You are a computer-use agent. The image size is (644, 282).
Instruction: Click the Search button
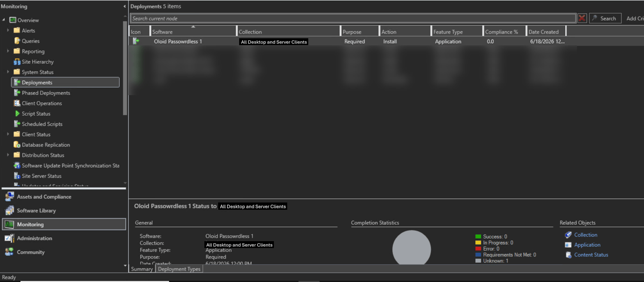point(605,18)
